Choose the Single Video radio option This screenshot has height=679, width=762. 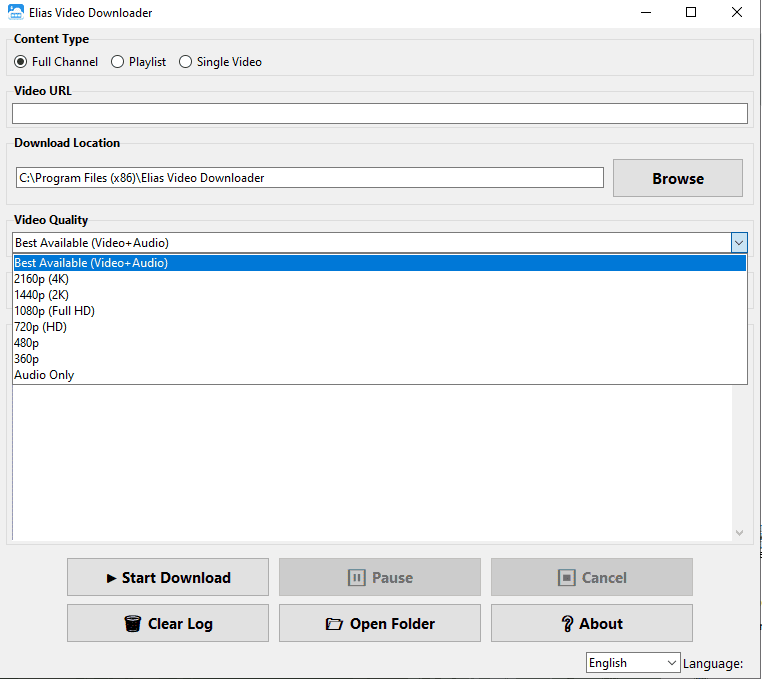click(186, 62)
